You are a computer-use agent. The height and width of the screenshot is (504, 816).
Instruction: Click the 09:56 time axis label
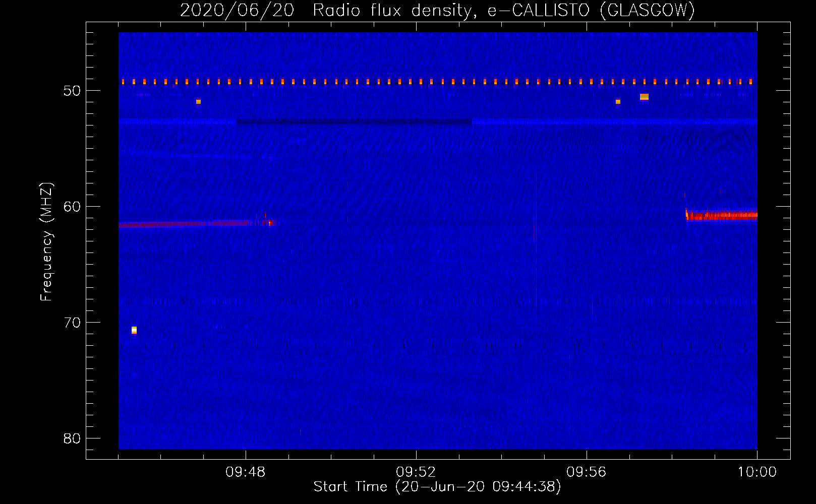(x=587, y=472)
